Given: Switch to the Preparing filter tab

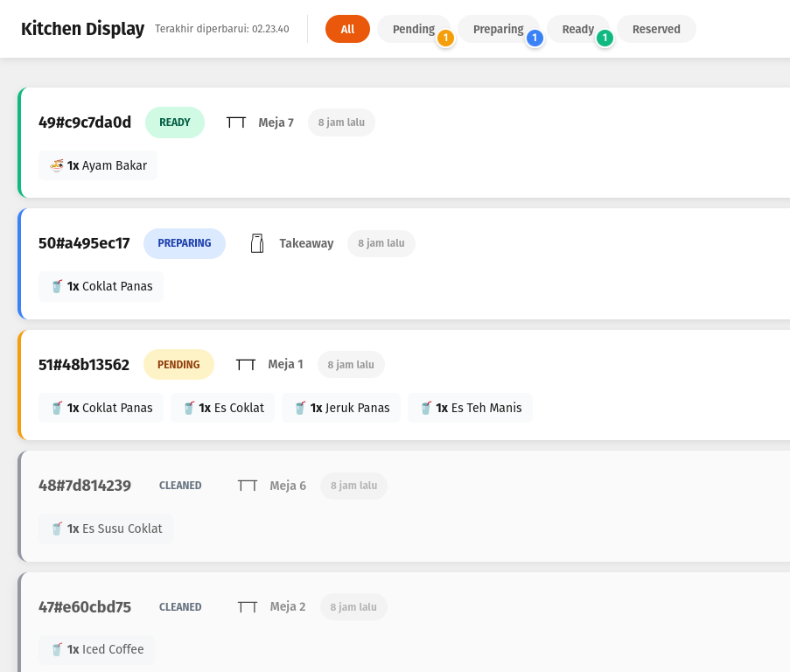Looking at the screenshot, I should pos(499,29).
